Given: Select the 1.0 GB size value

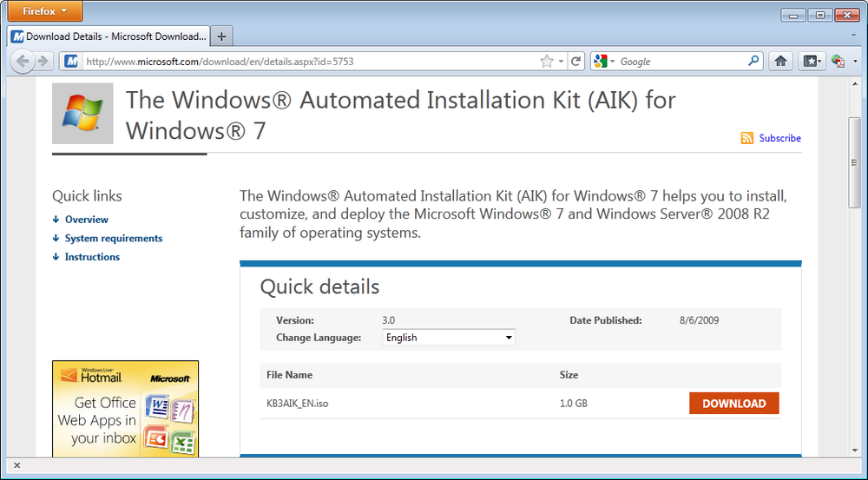Looking at the screenshot, I should [x=574, y=404].
